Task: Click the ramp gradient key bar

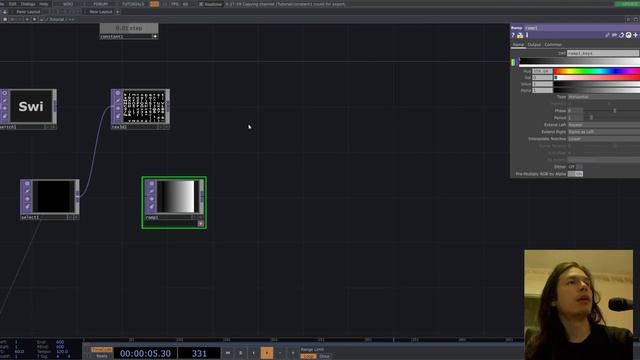Action: (x=579, y=62)
